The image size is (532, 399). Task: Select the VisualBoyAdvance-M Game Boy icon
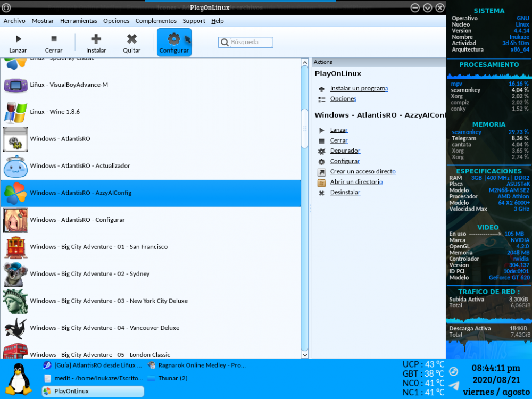[15, 85]
